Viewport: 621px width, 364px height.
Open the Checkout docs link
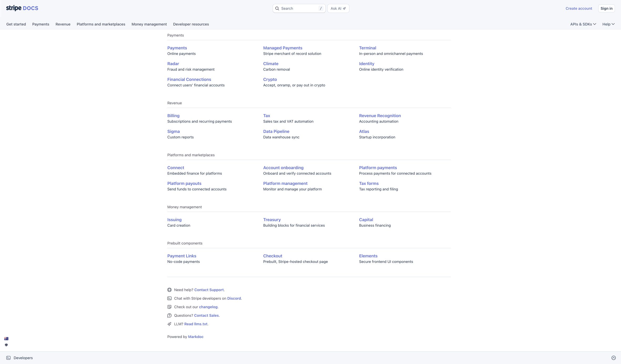(x=273, y=256)
